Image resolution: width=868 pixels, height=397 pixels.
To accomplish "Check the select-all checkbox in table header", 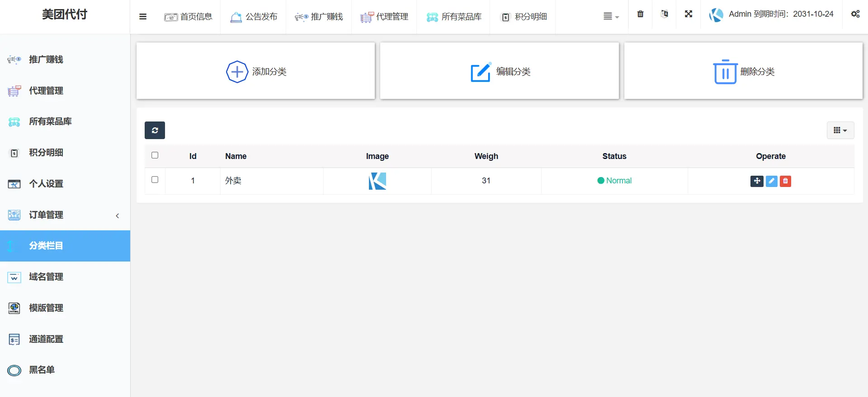I will (155, 155).
